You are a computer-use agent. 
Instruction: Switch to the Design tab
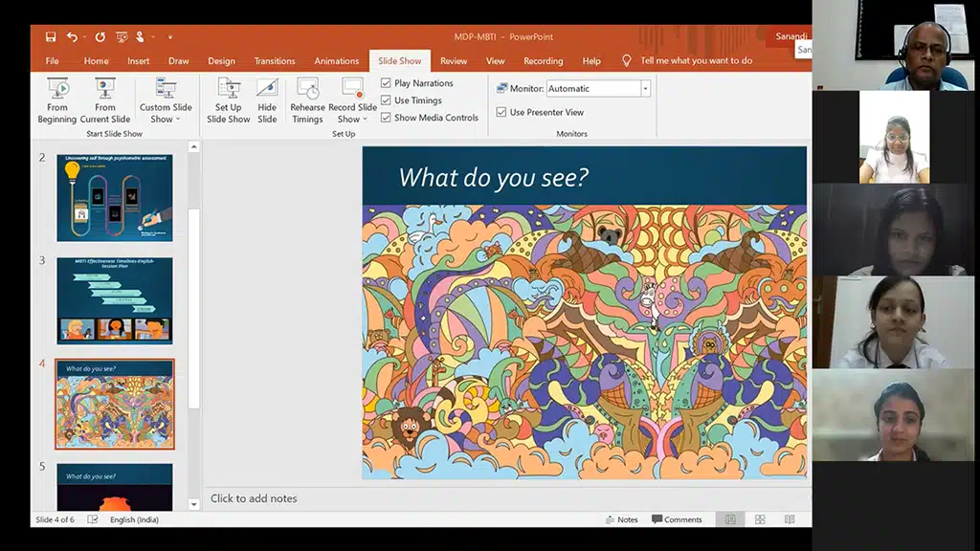[221, 61]
